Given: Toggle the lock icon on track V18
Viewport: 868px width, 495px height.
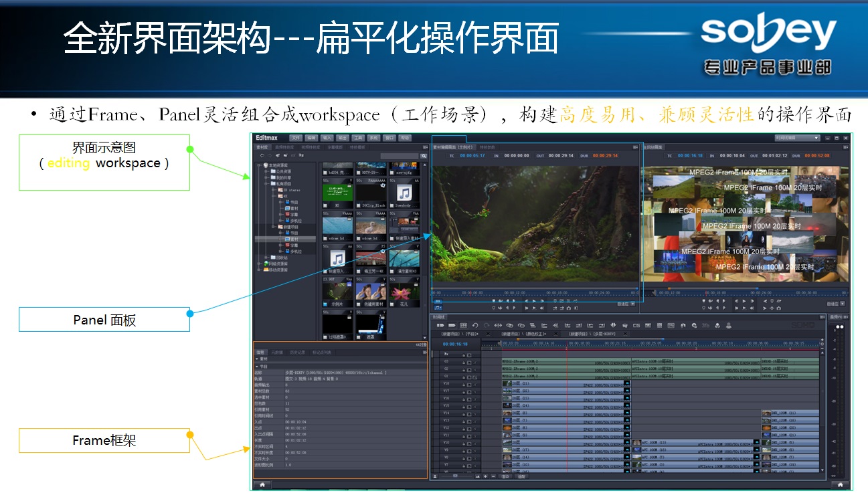Looking at the screenshot, I should (x=464, y=385).
